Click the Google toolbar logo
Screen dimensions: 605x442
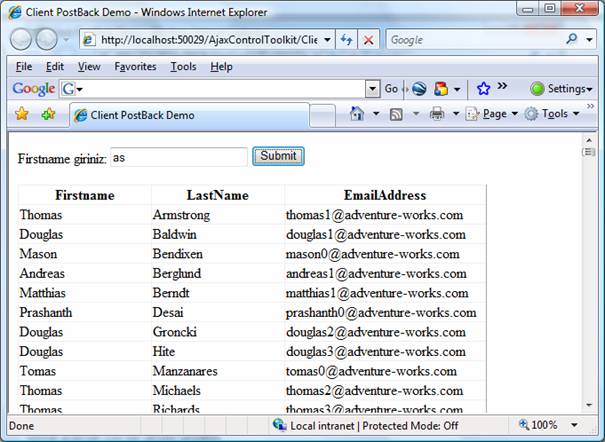[x=34, y=89]
